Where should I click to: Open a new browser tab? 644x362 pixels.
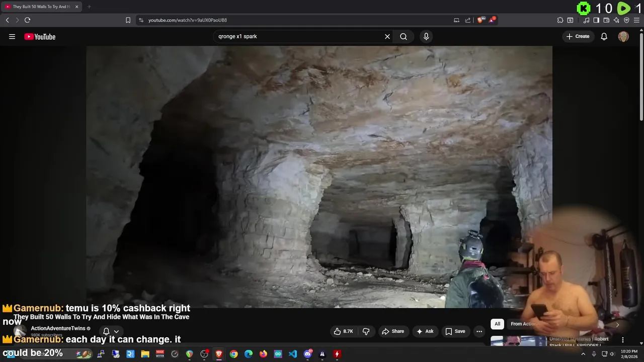click(89, 7)
